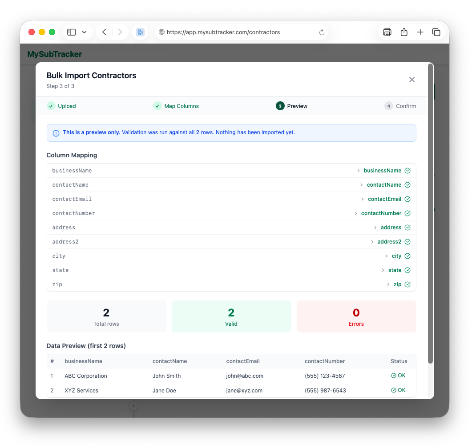Screen dimensions: 476x448
Task: Go back with the browser back arrow
Action: [x=104, y=32]
